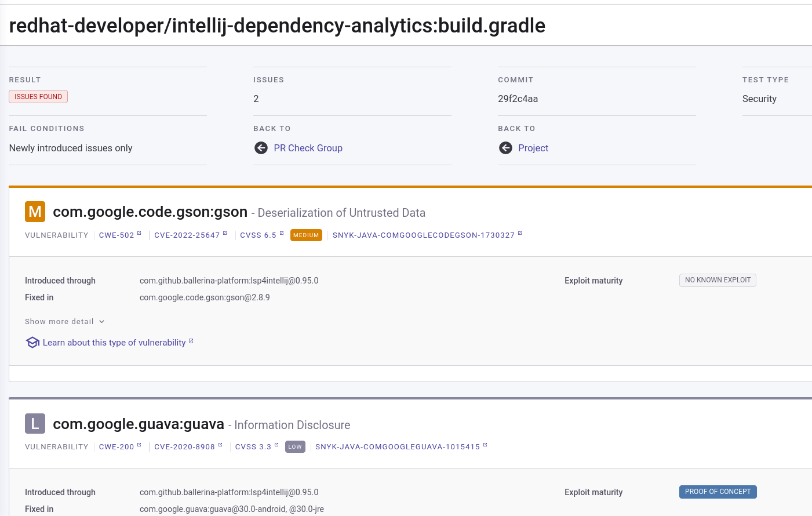
Task: Open the CVE-2022-25647 reference link
Action: (187, 235)
